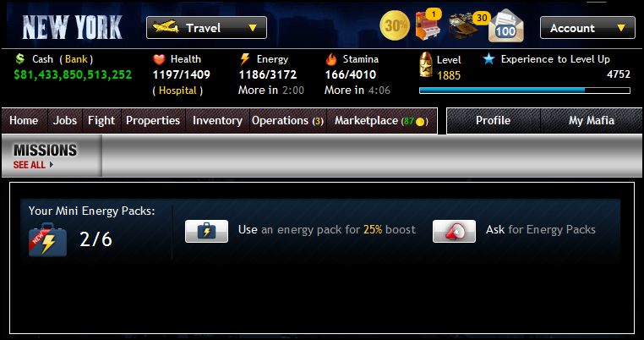
Task: Open the slot machine icon with badge 1
Action: (x=428, y=25)
